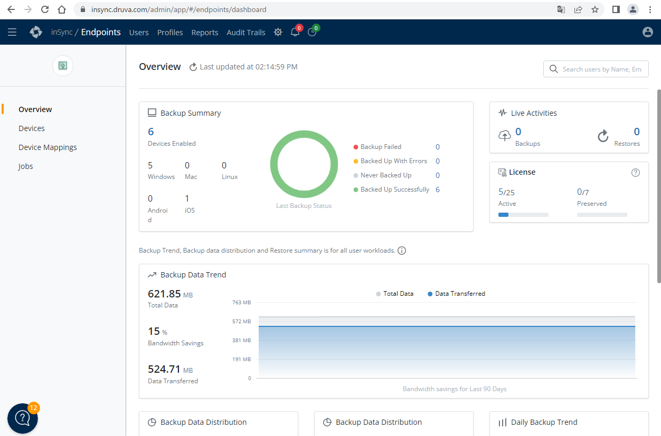661x436 pixels.
Task: Click the Backed Up Successfully count
Action: point(437,189)
